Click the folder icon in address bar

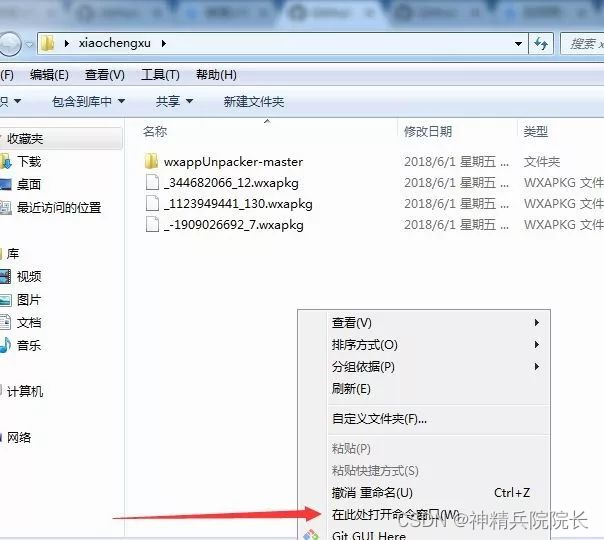48,44
